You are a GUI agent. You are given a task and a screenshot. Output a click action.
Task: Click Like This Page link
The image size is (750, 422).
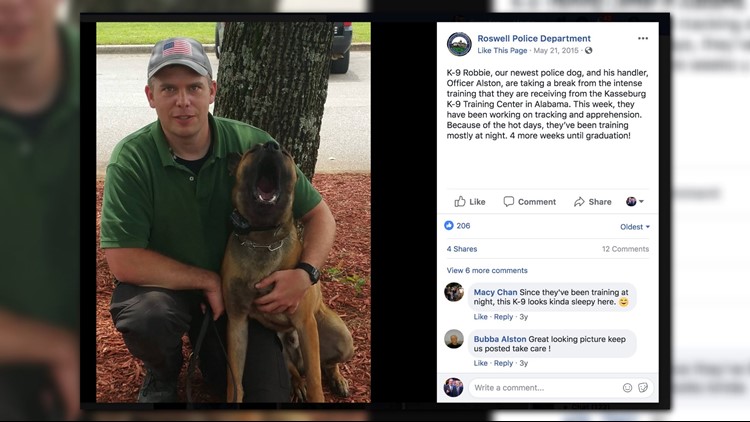(x=502, y=50)
